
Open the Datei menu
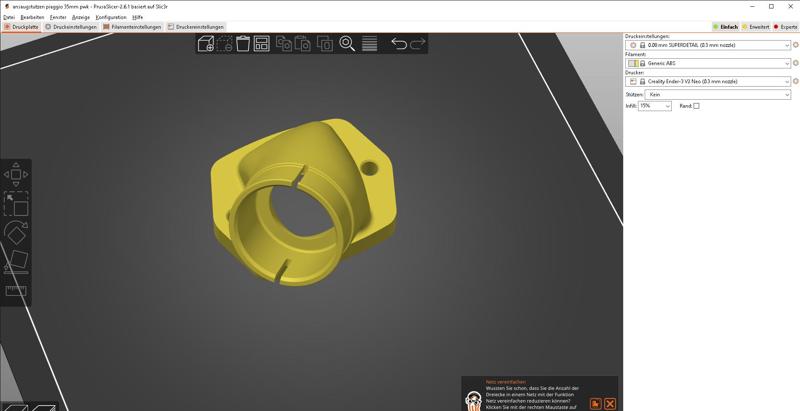point(9,17)
